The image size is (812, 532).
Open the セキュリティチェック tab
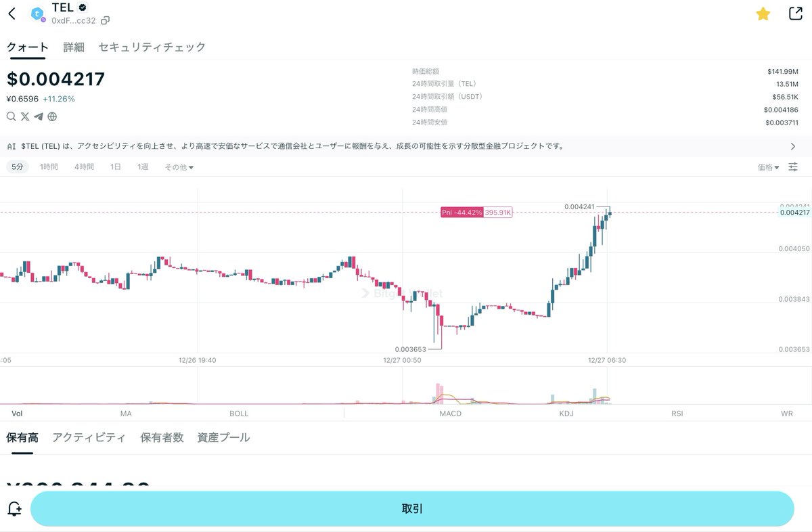click(152, 47)
